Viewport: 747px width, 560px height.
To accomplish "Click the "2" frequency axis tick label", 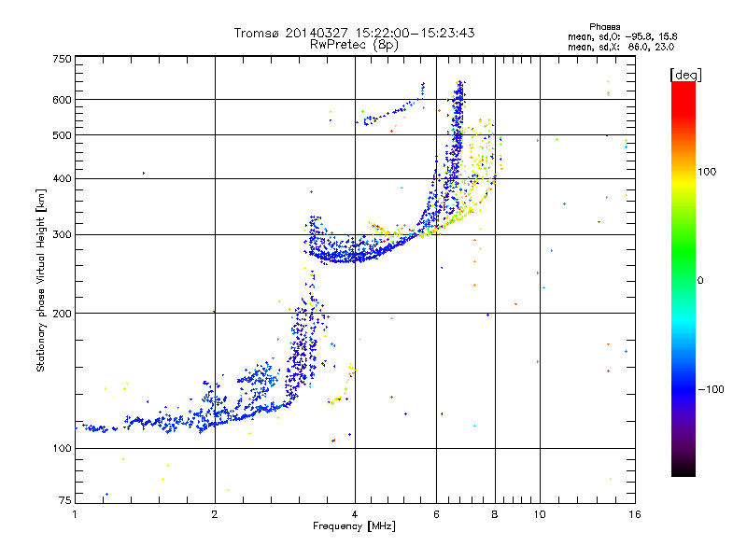I will tap(215, 514).
